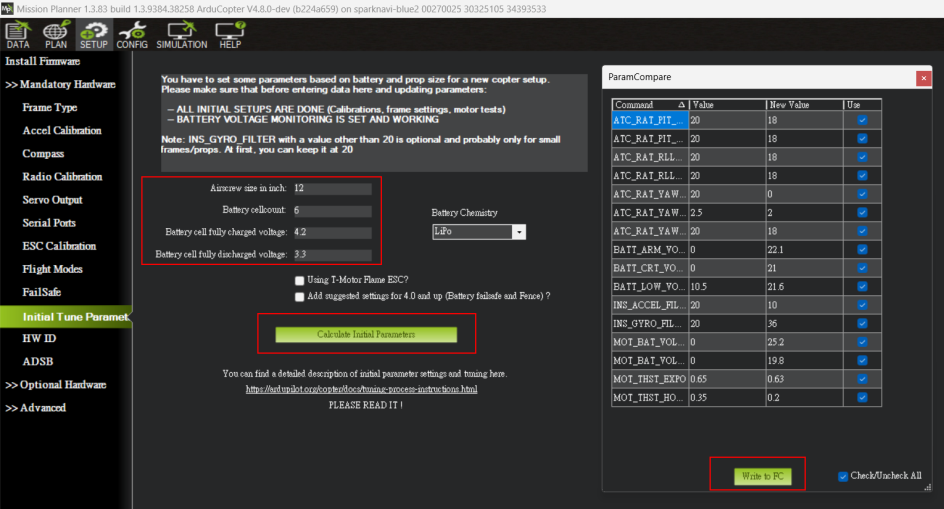Toggle Check/Uncheck All checkbox
Viewport: 944px width, 509px height.
click(843, 476)
